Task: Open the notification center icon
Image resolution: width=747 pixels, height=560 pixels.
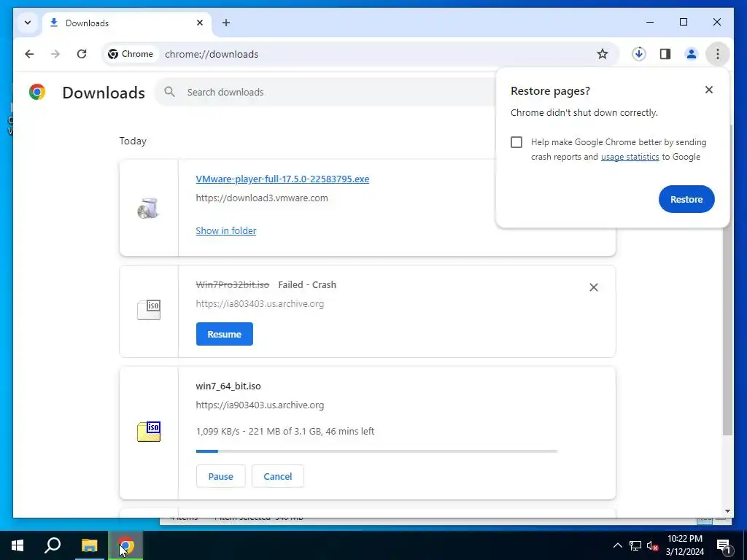Action: (x=724, y=545)
